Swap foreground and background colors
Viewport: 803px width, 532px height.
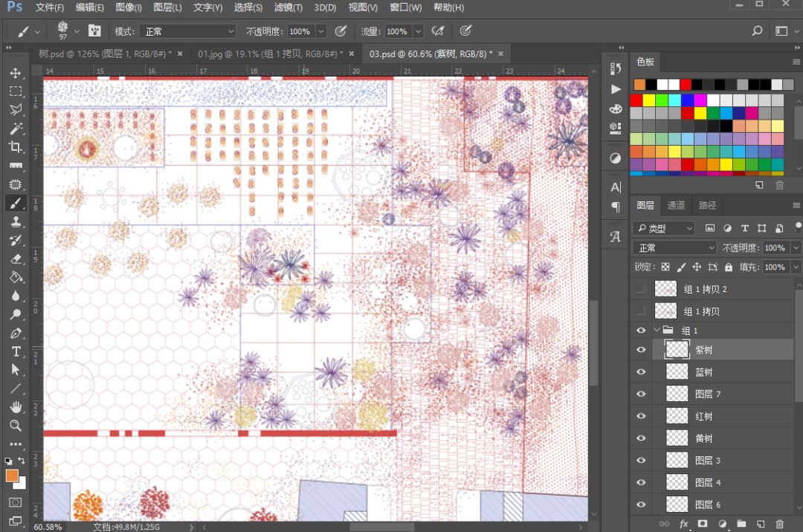click(22, 461)
